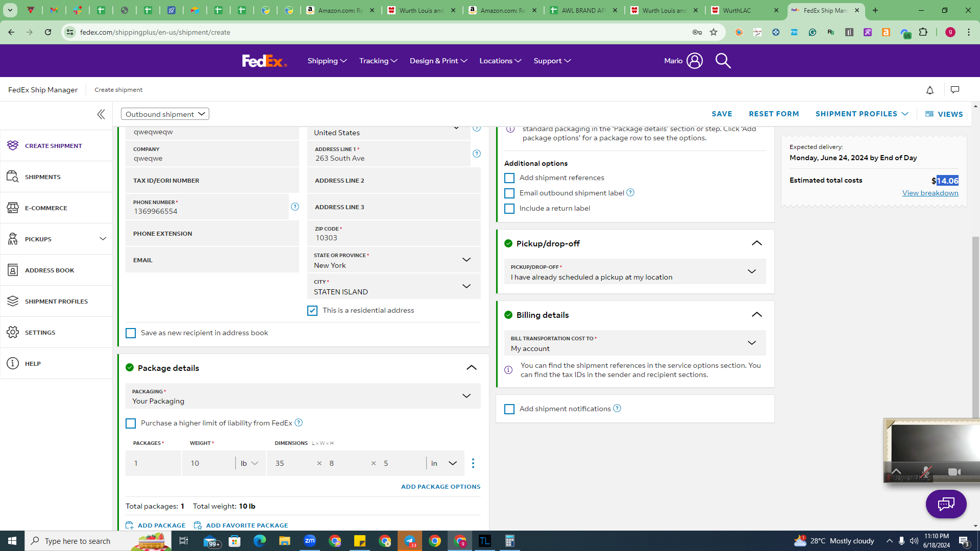Open the FedEx search magnifier

point(723,61)
